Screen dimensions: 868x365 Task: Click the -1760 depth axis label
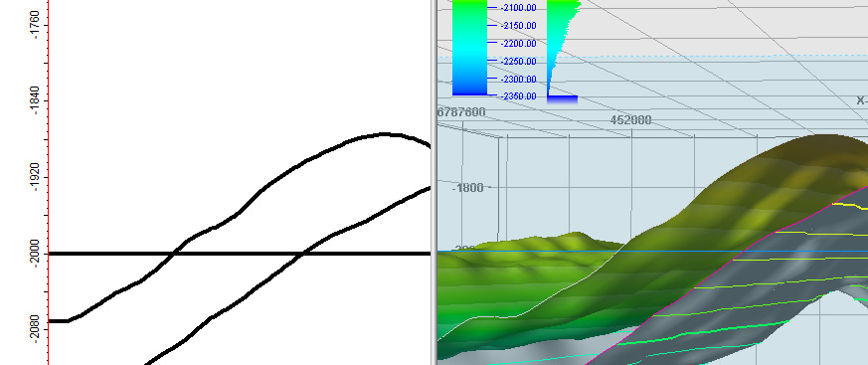click(36, 25)
